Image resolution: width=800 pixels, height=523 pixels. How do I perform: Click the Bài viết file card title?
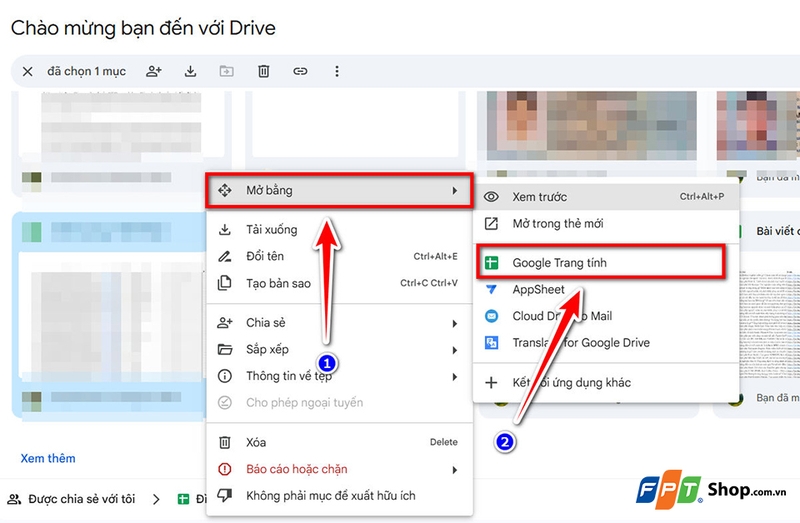[778, 231]
